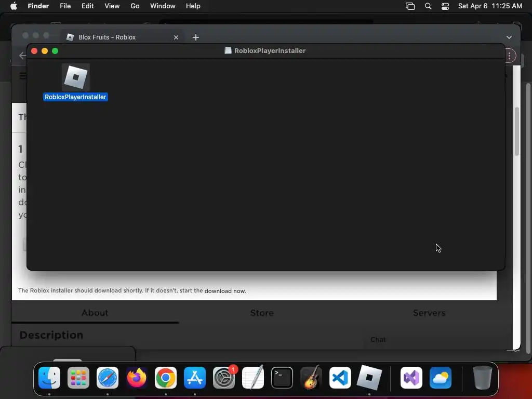Zoom the RobloxPlayerInstaller window with green button
This screenshot has height=399, width=532.
pos(55,51)
